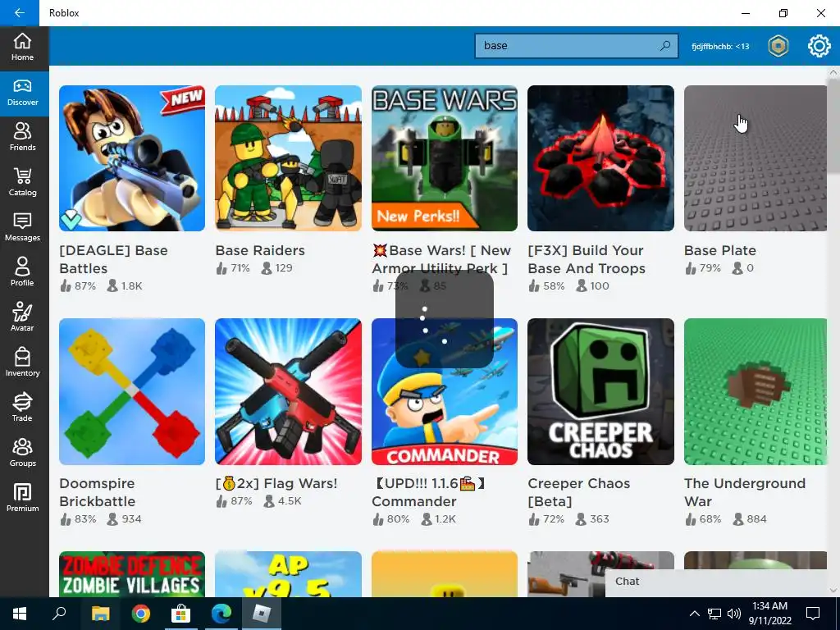The width and height of the screenshot is (840, 630).
Task: Open Zombie Defence Zombie Villages thumbnail
Action: coord(132,573)
